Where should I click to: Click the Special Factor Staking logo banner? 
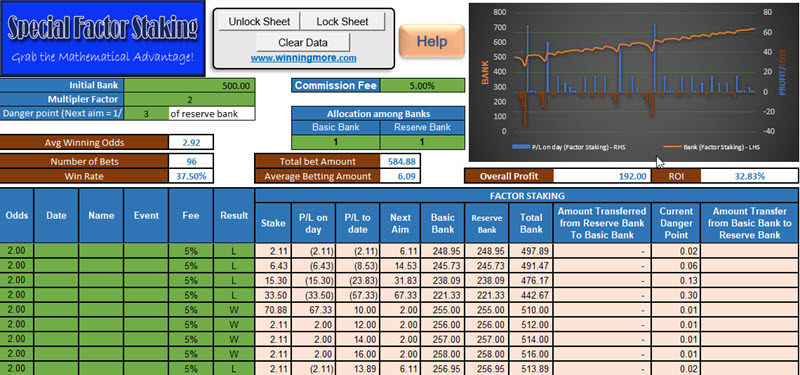(x=103, y=38)
